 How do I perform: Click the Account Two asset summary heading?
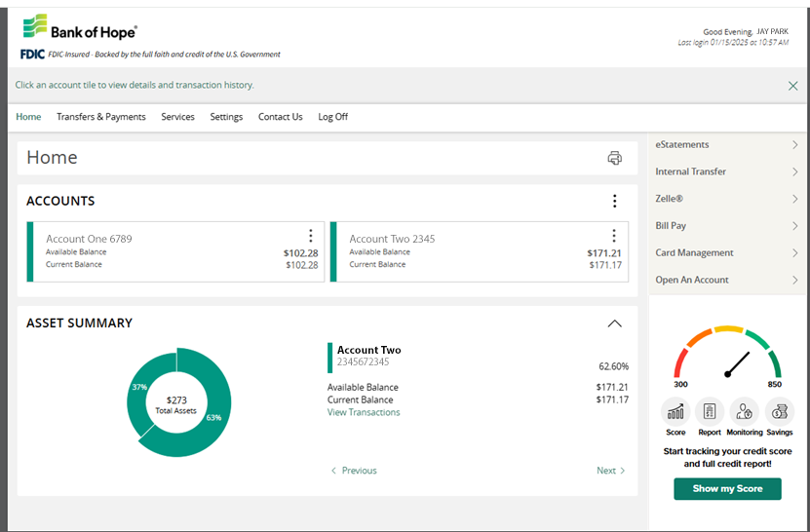369,350
